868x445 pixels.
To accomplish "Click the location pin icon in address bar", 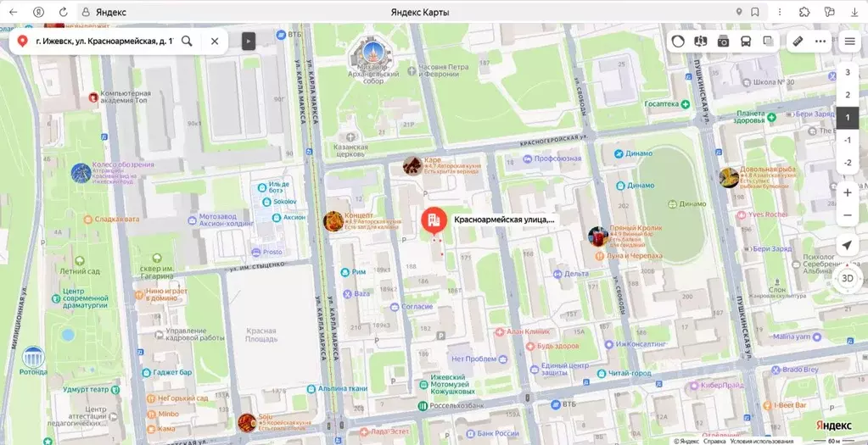I will pyautogui.click(x=738, y=12).
